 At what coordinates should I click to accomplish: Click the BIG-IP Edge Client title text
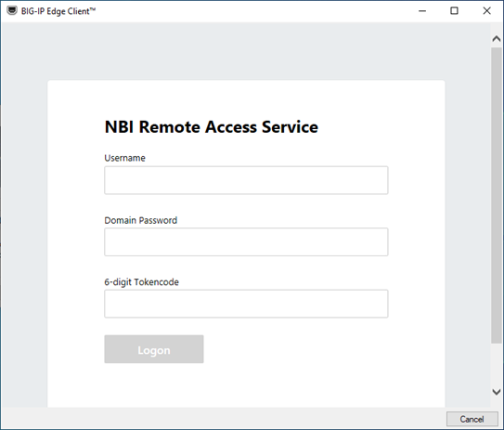click(58, 11)
